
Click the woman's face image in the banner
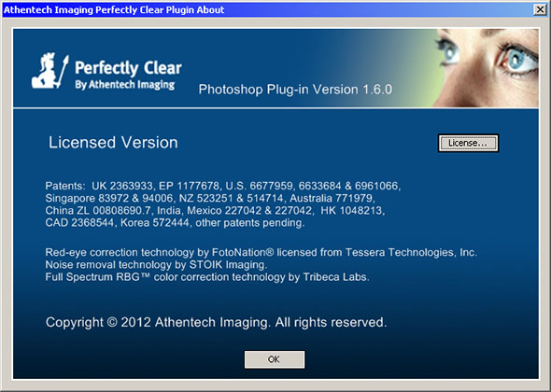pyautogui.click(x=487, y=68)
